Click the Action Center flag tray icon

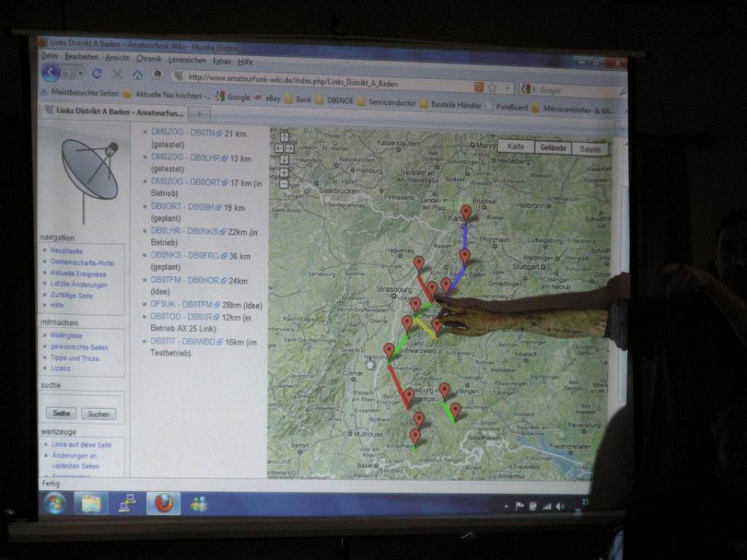coord(519,506)
